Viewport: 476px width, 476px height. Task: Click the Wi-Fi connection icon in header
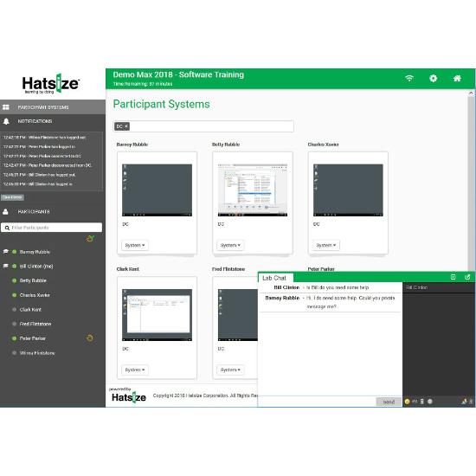click(409, 78)
